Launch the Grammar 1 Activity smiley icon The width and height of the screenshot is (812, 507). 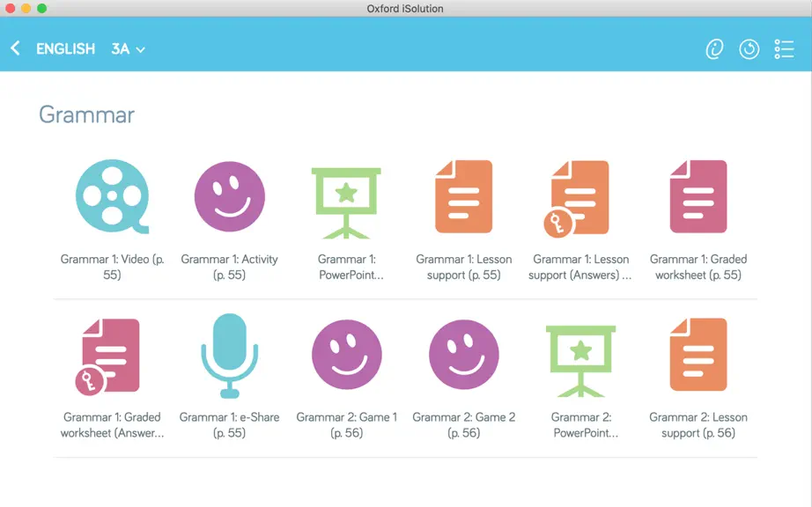229,196
